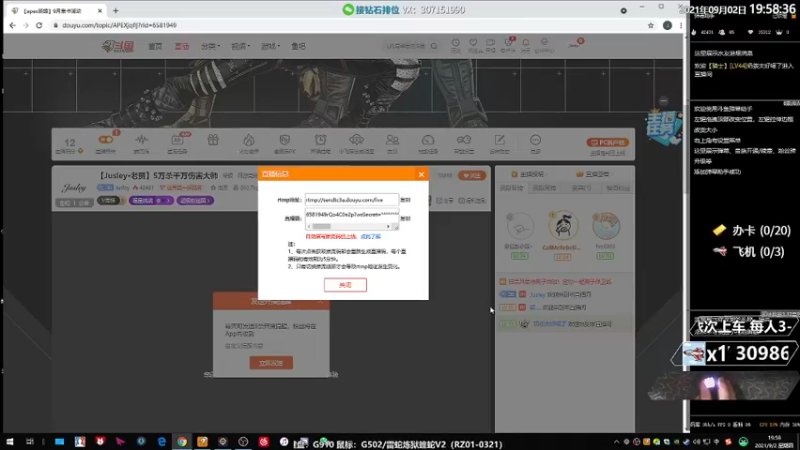Click the stream code scrollbar left arrow

309,227
